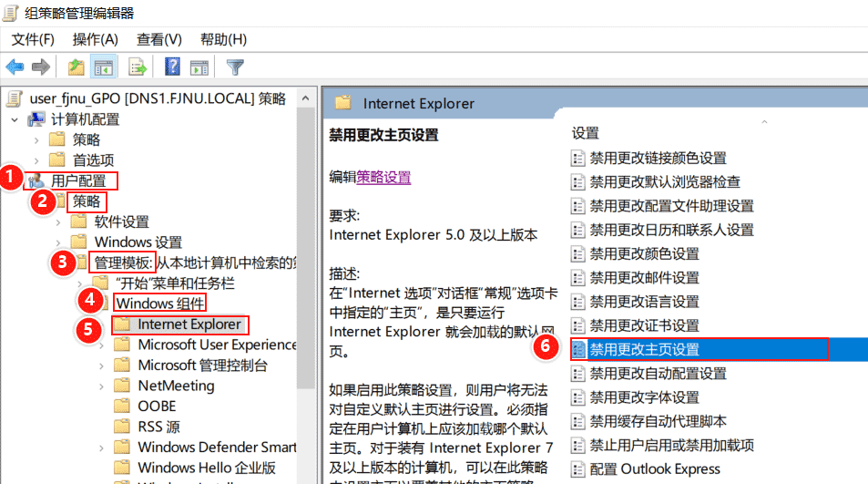Screen dimensions: 868x484
Task: Click the Back arrow toolbar icon
Action: pyautogui.click(x=15, y=67)
